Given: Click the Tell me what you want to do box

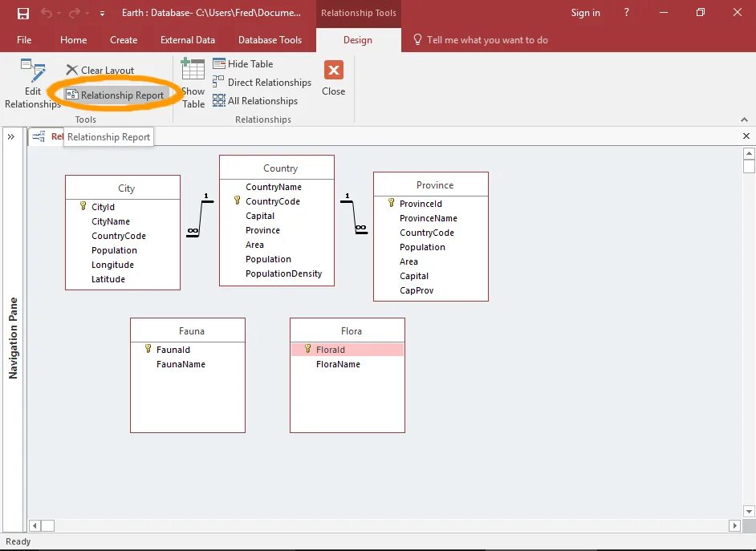Looking at the screenshot, I should pos(481,40).
